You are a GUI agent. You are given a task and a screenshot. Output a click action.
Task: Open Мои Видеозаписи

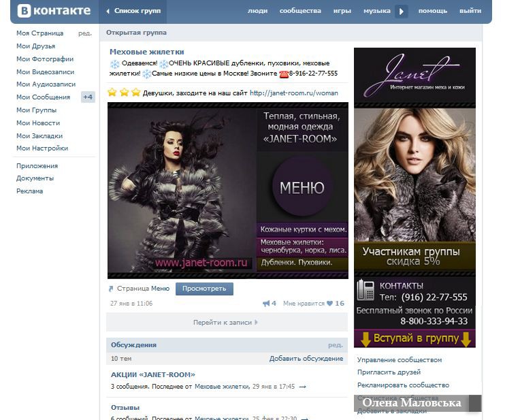[x=46, y=72]
